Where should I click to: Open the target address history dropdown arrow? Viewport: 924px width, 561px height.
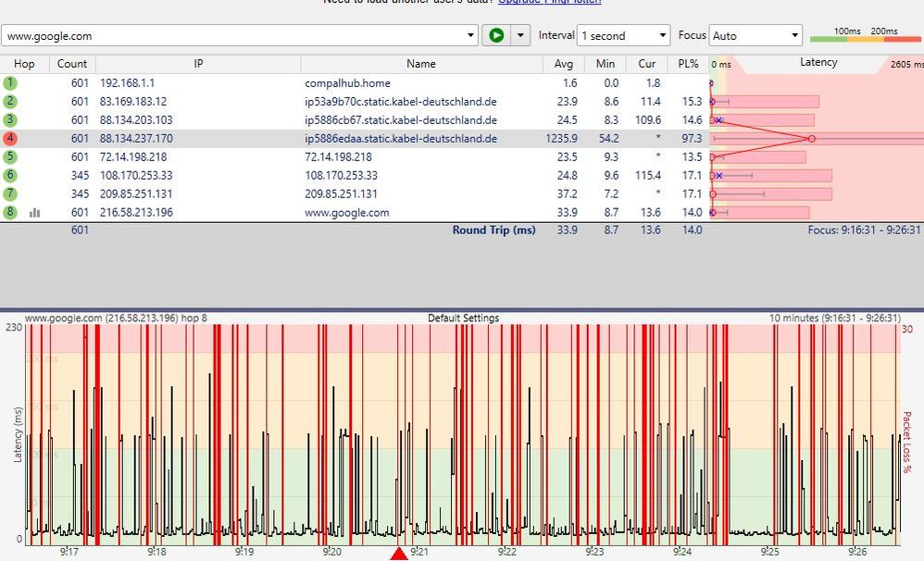pos(472,36)
